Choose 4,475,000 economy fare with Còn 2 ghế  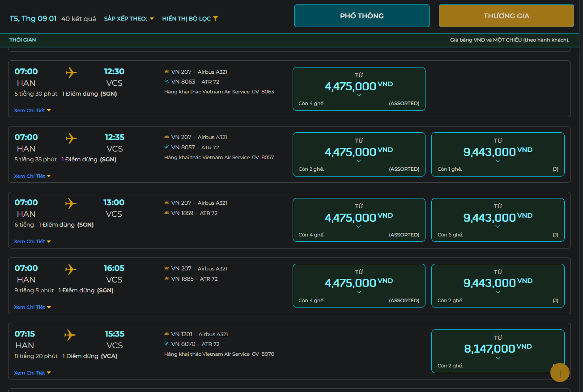coord(359,155)
